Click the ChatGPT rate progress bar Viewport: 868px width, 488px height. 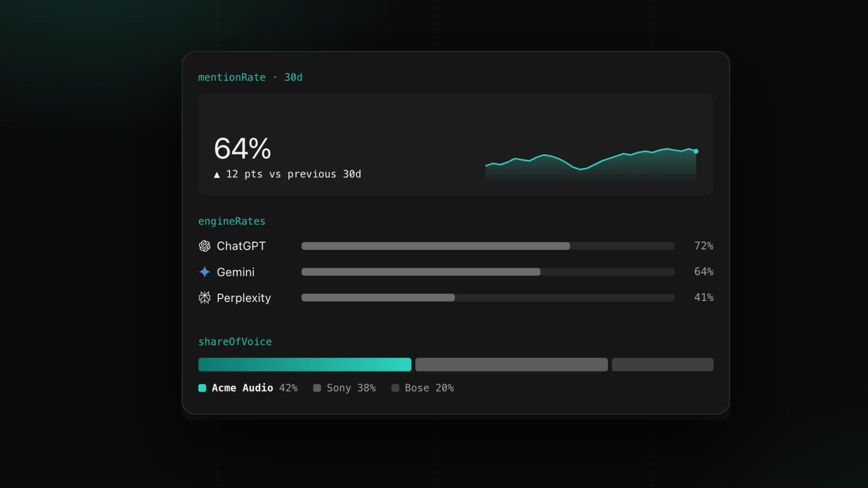(488, 246)
